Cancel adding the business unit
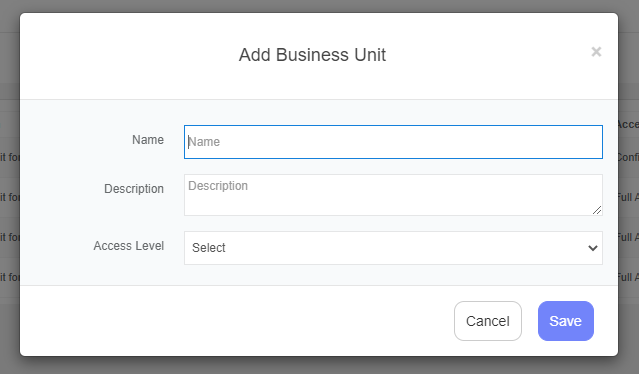 click(488, 321)
